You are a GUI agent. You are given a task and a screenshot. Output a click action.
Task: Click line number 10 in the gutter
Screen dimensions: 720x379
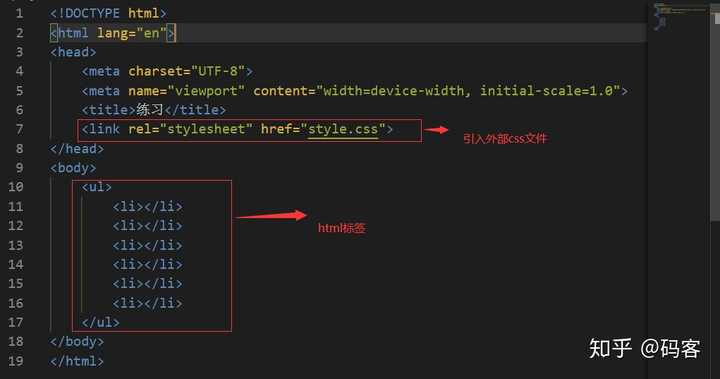(16, 187)
